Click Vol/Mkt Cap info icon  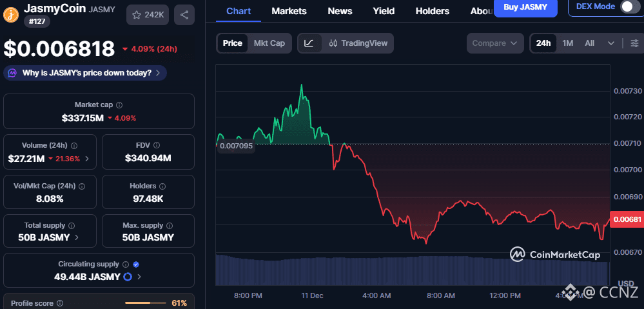[x=82, y=186]
